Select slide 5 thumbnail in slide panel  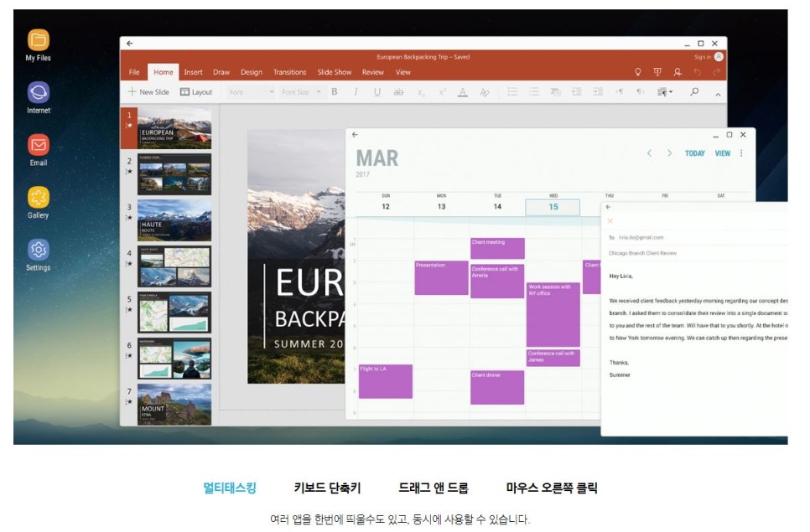(x=174, y=312)
